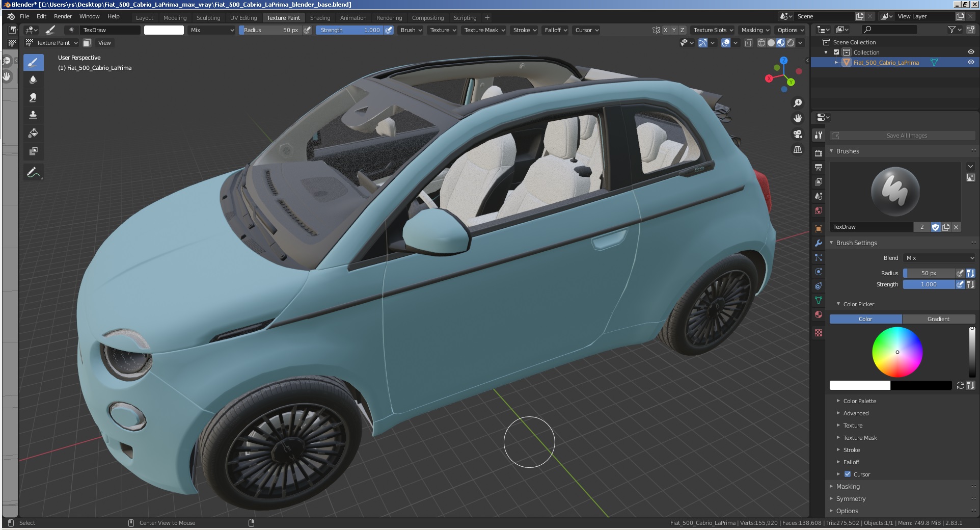This screenshot has height=530, width=980.
Task: Switch to the UV Editing workspace tab
Action: (243, 18)
